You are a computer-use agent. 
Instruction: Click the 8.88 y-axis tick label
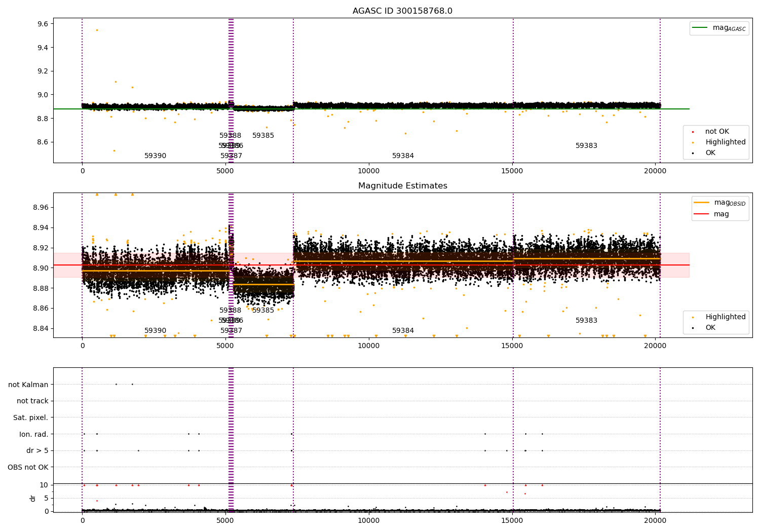point(41,288)
